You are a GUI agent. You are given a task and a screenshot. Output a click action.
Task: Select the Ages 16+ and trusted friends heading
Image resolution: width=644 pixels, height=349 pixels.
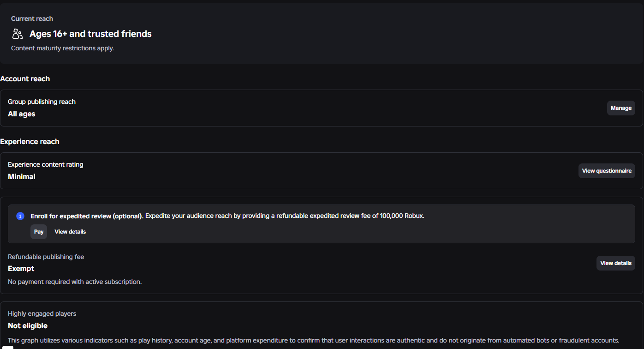(x=90, y=34)
